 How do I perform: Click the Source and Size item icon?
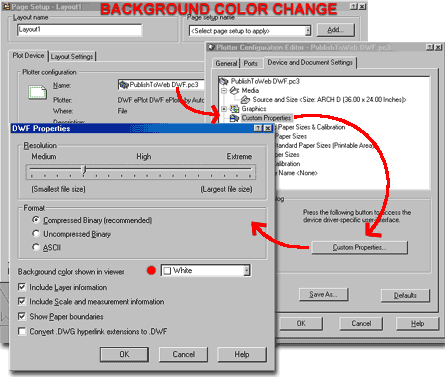pyautogui.click(x=245, y=99)
